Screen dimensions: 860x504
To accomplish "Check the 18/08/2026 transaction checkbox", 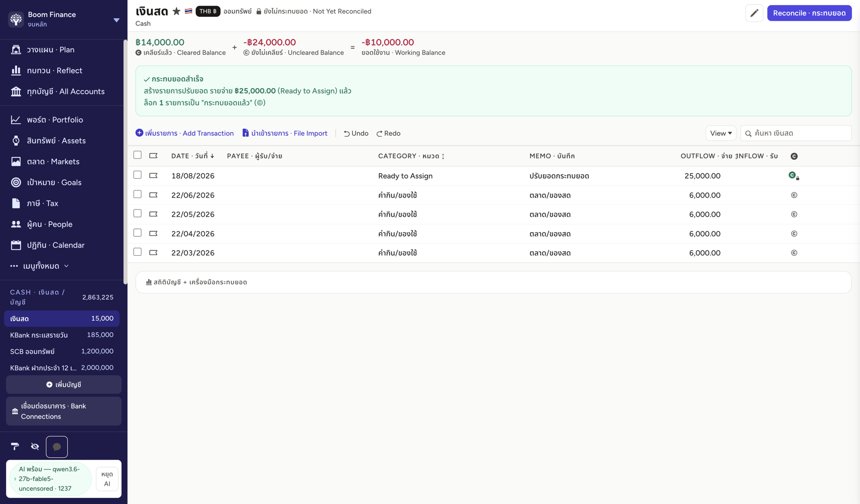I will coord(137,175).
